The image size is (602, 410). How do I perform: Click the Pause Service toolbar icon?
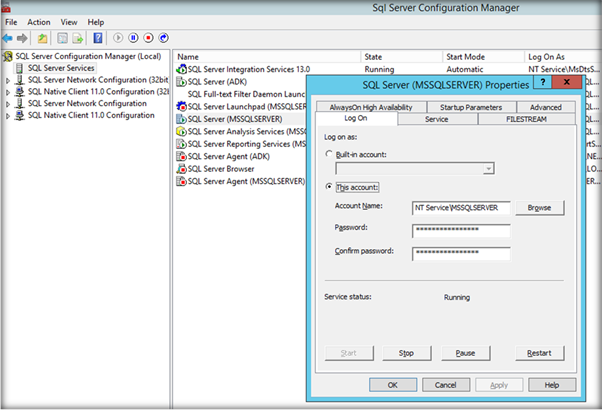click(133, 38)
